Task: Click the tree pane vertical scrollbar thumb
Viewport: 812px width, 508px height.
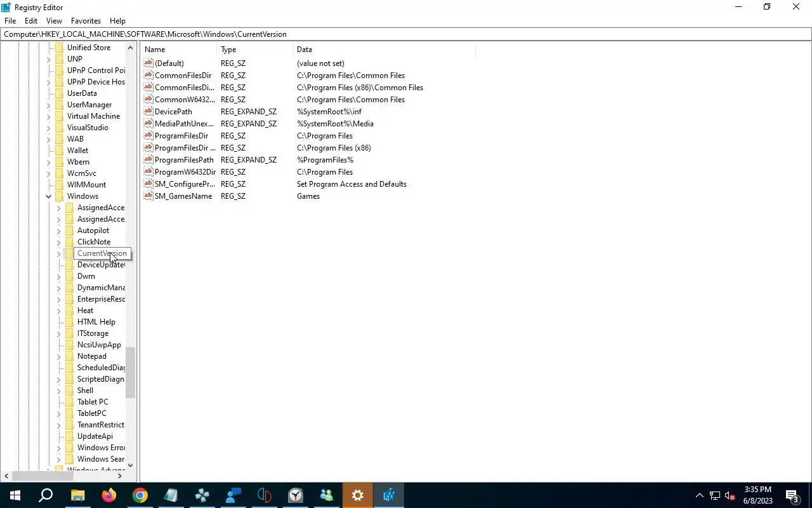Action: tap(130, 373)
